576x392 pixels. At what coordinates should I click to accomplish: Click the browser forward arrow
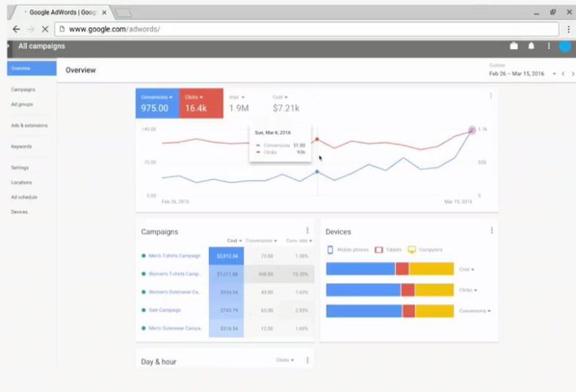(x=31, y=29)
